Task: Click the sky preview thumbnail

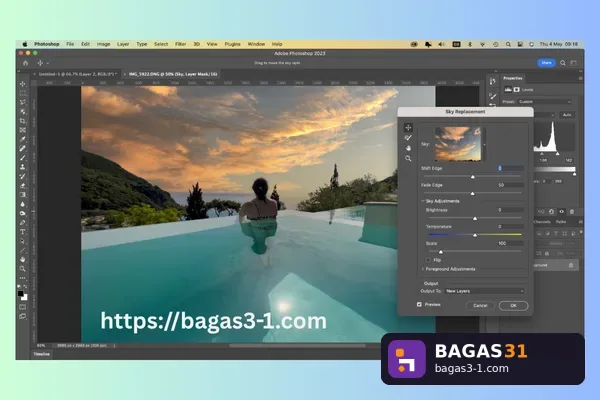Action: 458,144
